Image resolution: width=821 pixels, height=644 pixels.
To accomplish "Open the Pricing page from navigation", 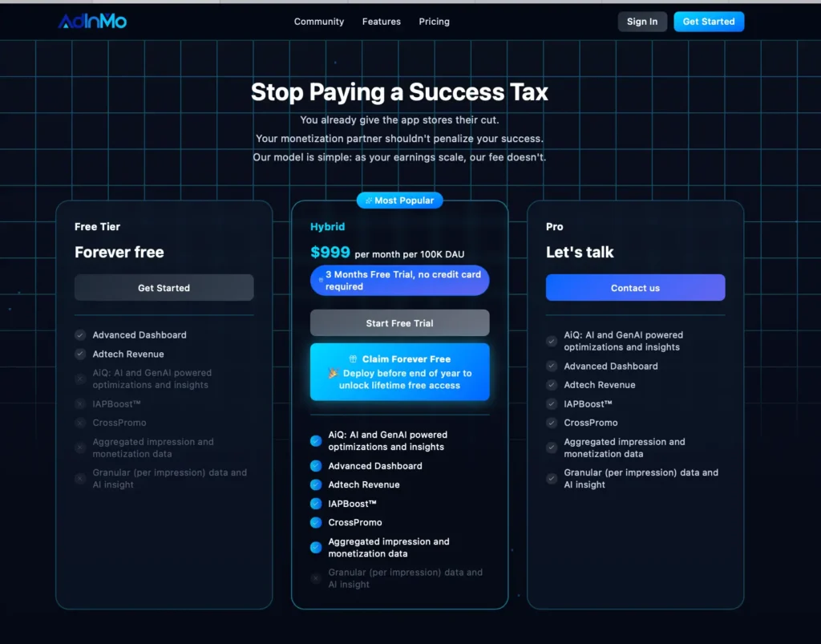I will (434, 22).
